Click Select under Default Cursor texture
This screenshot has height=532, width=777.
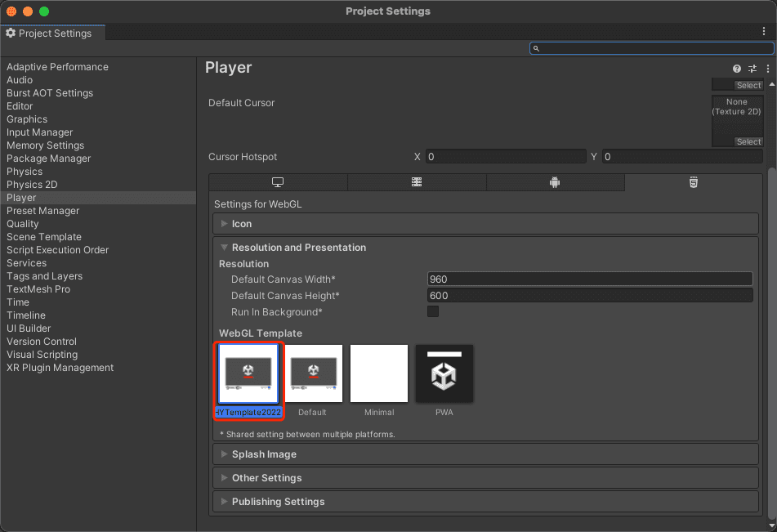point(748,141)
